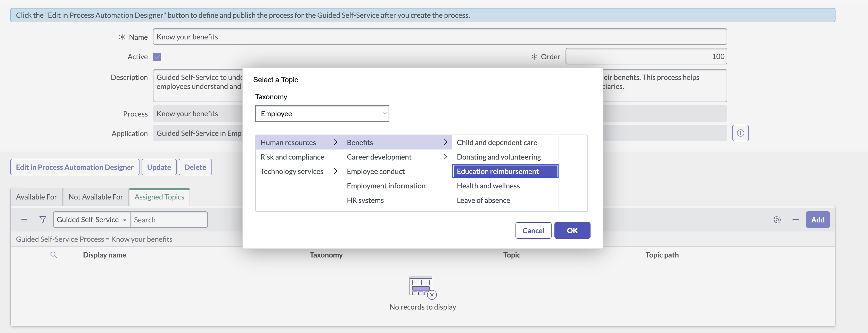This screenshot has width=868, height=333.
Task: Click the Display name column header
Action: coord(104,255)
